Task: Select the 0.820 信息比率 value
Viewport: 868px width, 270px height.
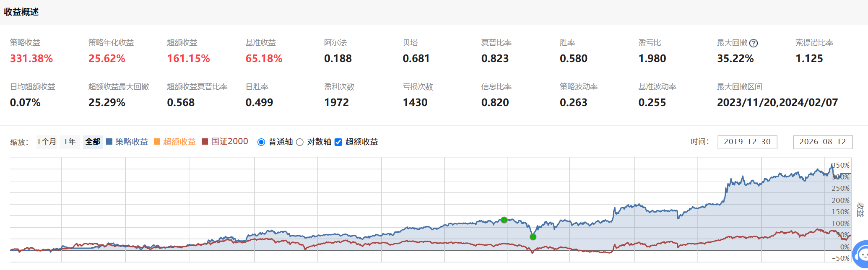Action: tap(495, 103)
